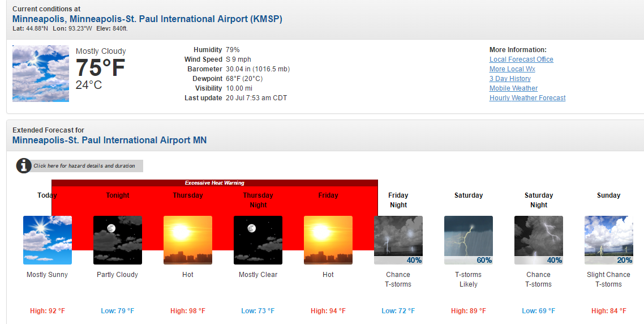Click Saturday Night's 40% T-storms icon

click(x=539, y=240)
